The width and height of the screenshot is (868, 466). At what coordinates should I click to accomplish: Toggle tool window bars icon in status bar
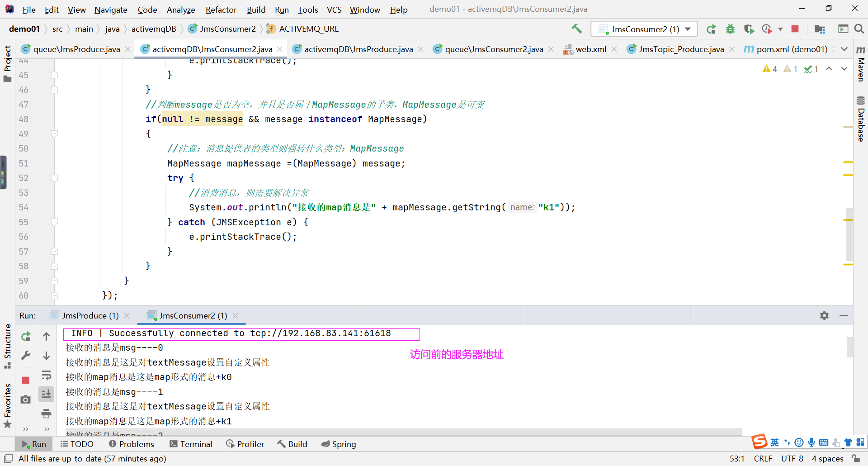(8, 458)
